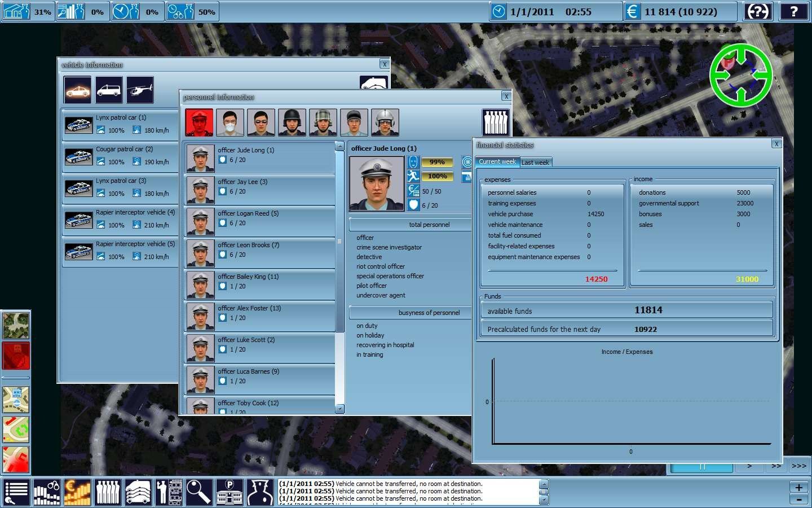This screenshot has width=812, height=508.
Task: Toggle the satellite map view thumbnail
Action: pyautogui.click(x=16, y=326)
